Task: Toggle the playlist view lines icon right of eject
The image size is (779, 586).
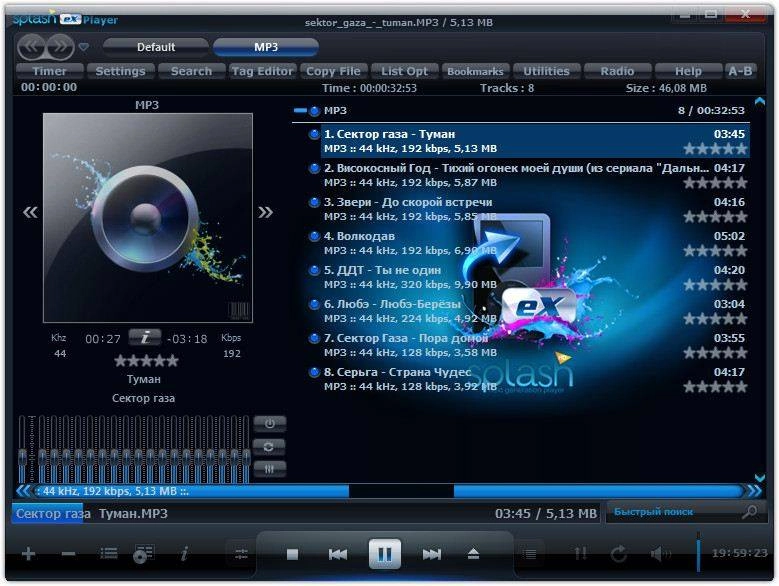Action: 530,554
